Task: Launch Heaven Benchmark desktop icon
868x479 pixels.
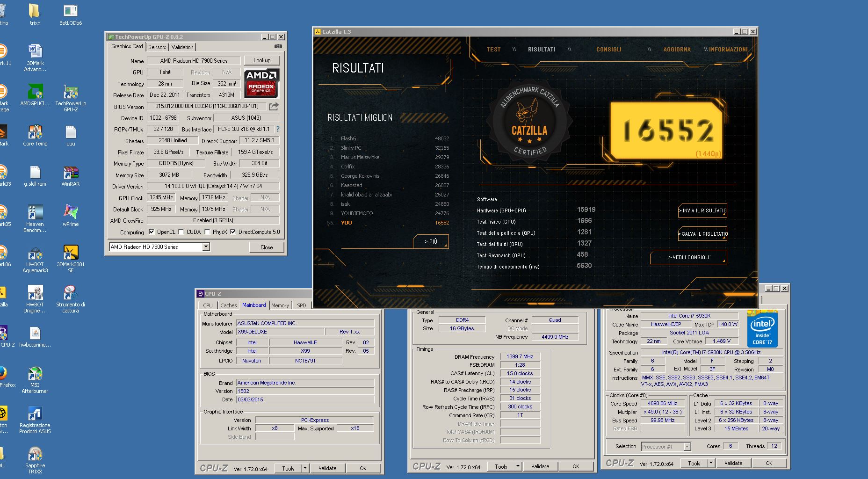Action: pyautogui.click(x=35, y=218)
